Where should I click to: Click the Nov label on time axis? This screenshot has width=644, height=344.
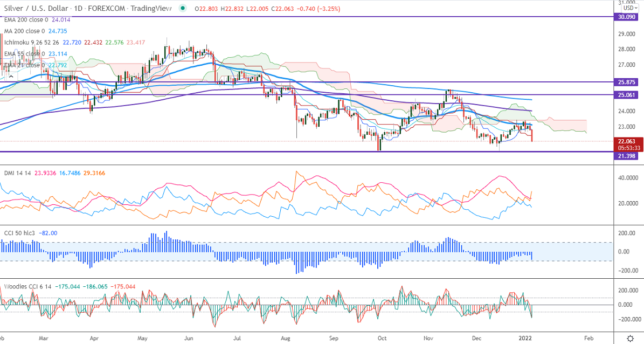(429, 338)
